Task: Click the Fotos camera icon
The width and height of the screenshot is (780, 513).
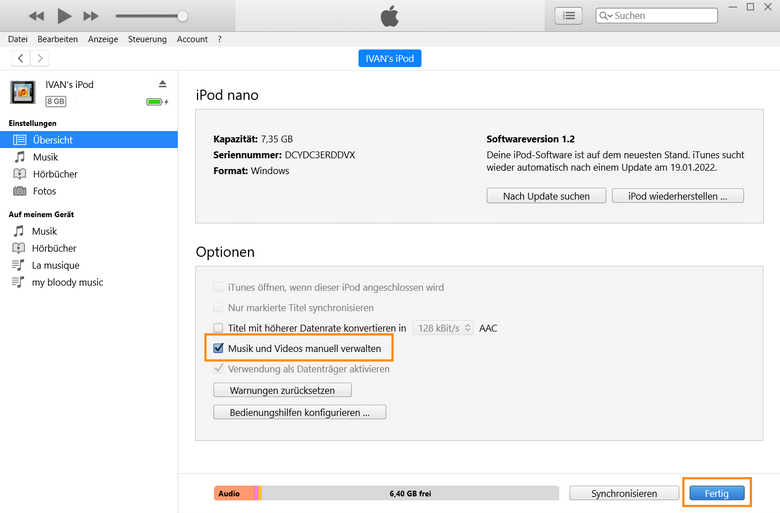Action: click(19, 191)
